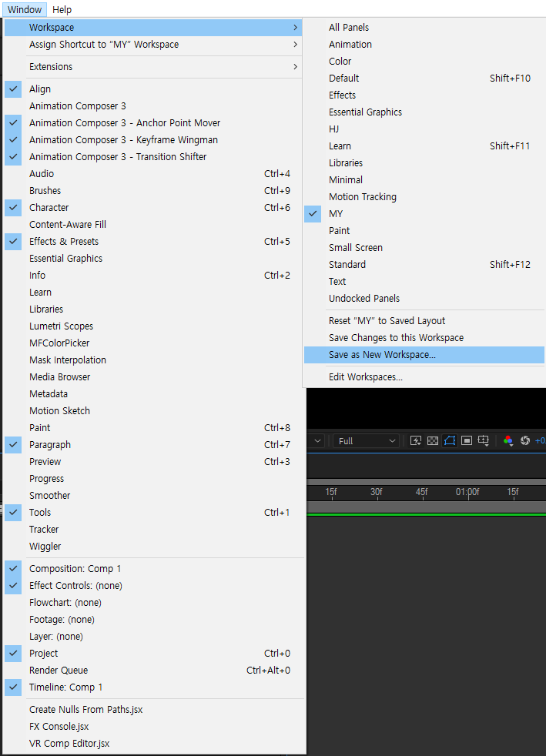The height and width of the screenshot is (756, 546).
Task: Uncheck Animation Composer 3 - Anchor Point Mover
Action: click(x=153, y=123)
